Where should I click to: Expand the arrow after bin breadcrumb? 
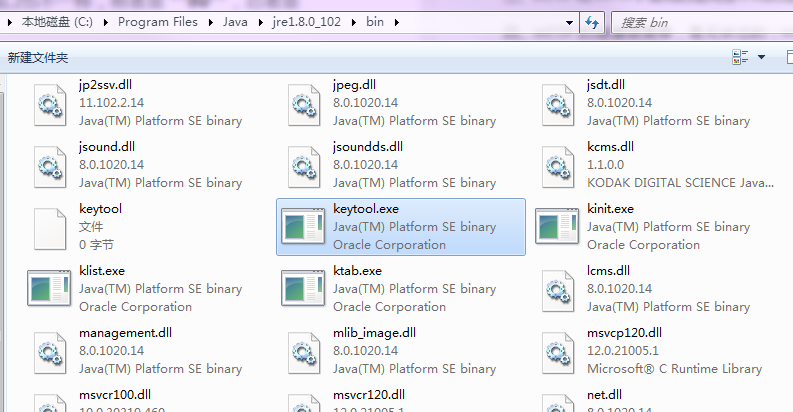tap(396, 22)
